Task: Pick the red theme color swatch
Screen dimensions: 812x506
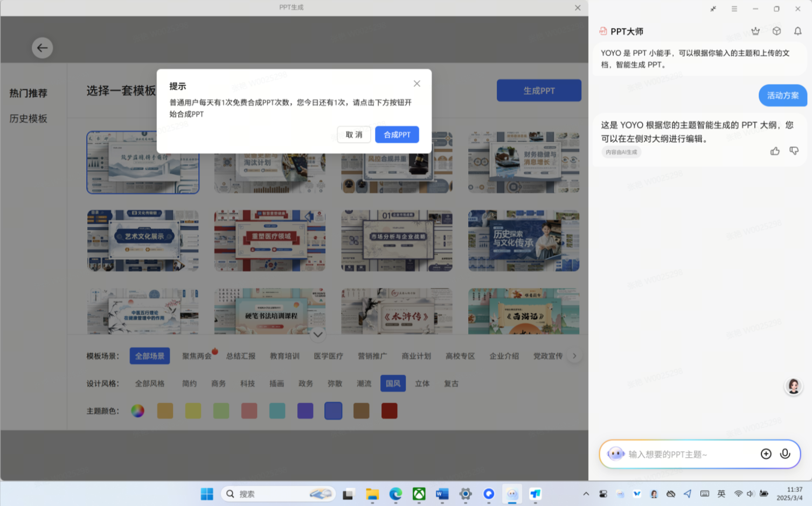Action: pos(389,411)
